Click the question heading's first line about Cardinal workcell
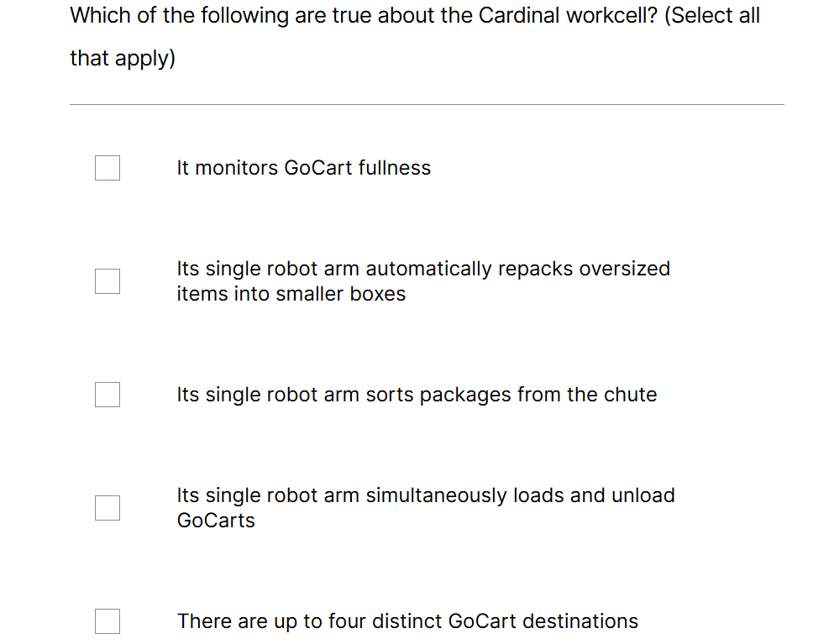 click(415, 15)
